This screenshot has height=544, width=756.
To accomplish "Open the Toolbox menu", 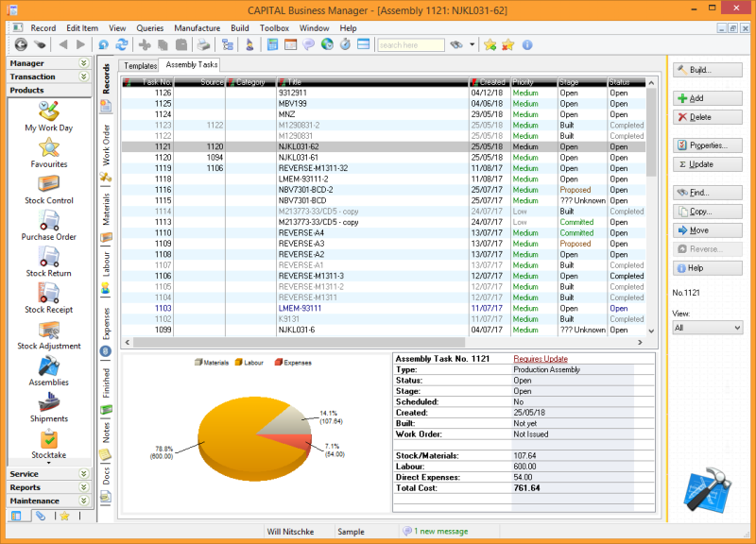I will click(x=274, y=28).
